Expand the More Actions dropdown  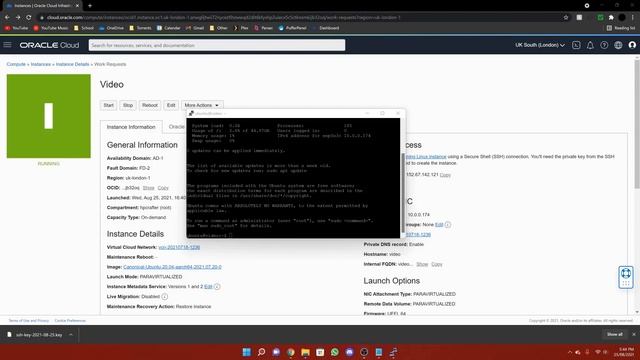tap(202, 105)
